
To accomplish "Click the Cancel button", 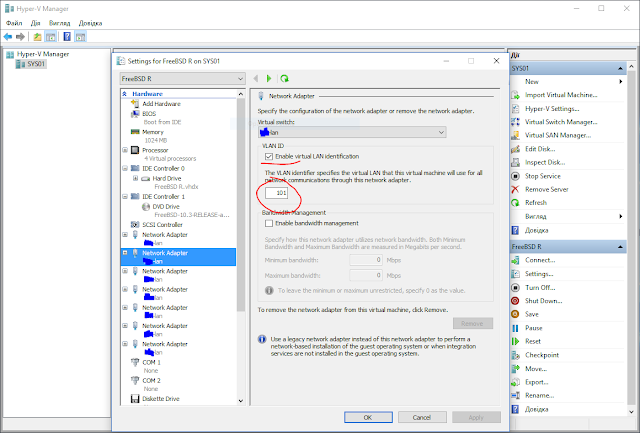I will point(420,416).
